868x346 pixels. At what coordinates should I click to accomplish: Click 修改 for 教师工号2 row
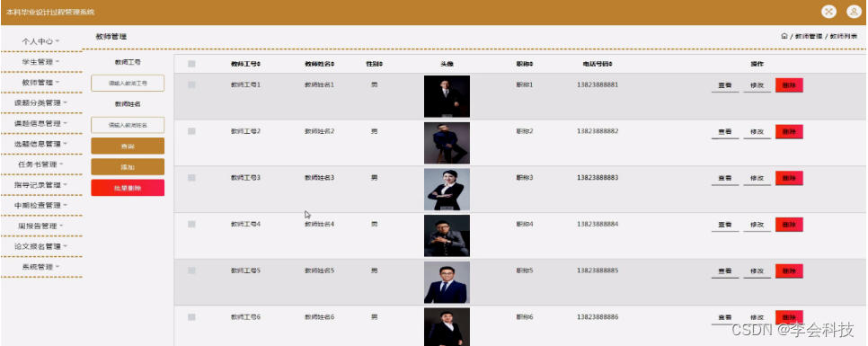coord(757,132)
